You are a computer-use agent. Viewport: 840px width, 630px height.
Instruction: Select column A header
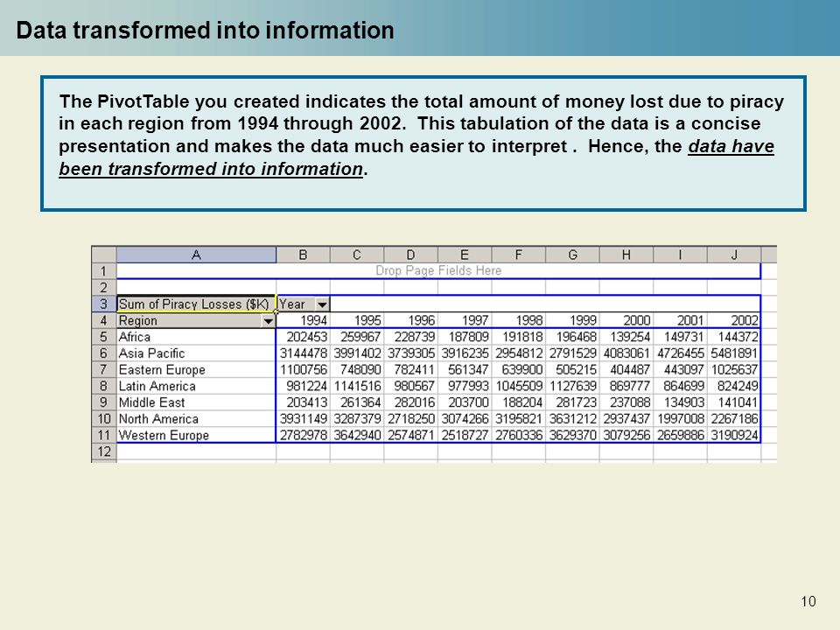pyautogui.click(x=196, y=255)
